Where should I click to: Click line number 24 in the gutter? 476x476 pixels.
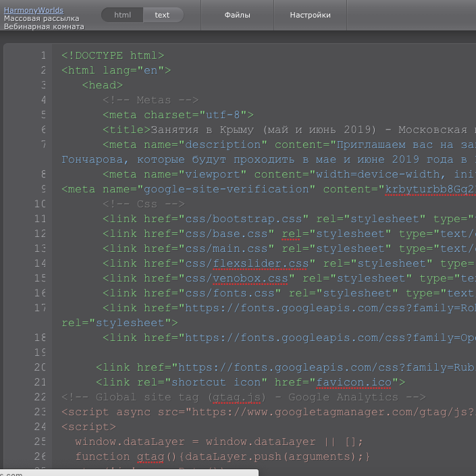(40, 427)
